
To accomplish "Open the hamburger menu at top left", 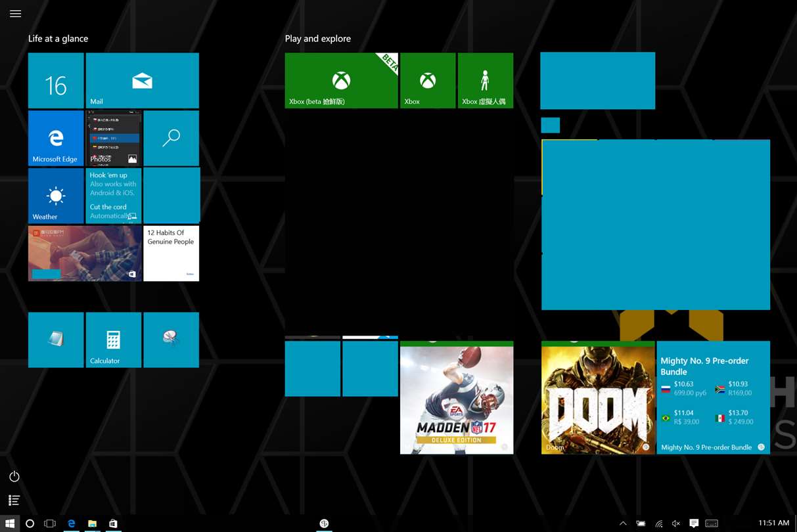I will tap(15, 13).
